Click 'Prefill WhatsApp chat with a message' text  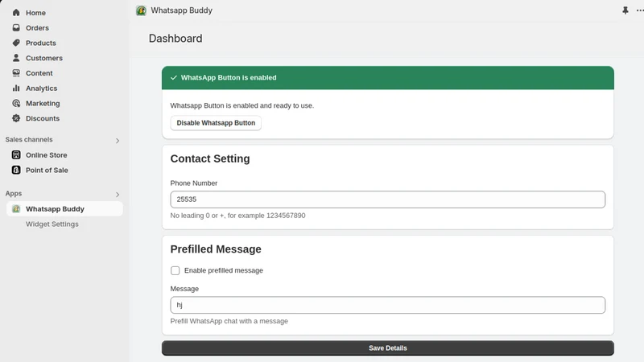[229, 321]
